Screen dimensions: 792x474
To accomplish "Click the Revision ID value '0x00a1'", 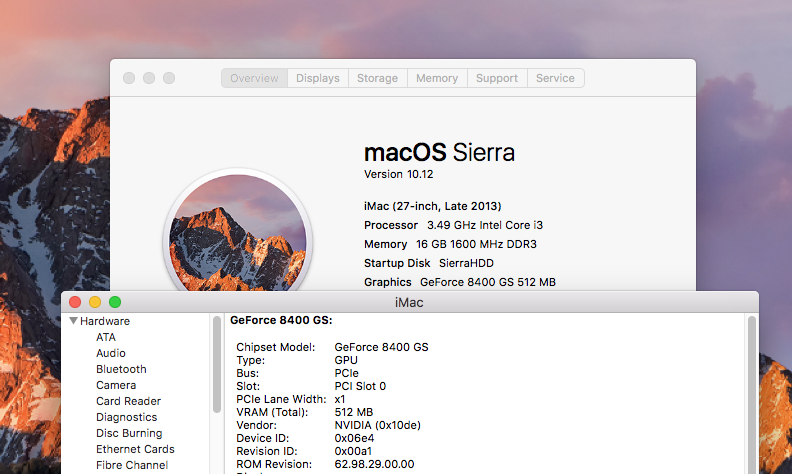I will (353, 451).
